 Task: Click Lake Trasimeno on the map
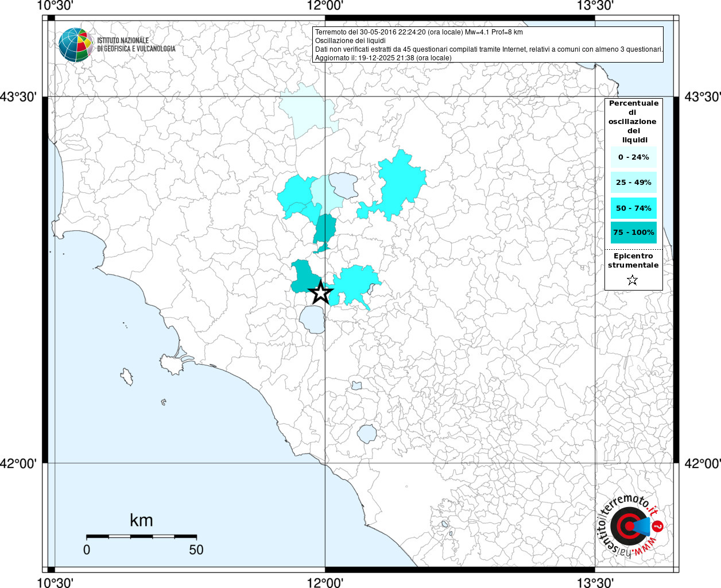343,184
